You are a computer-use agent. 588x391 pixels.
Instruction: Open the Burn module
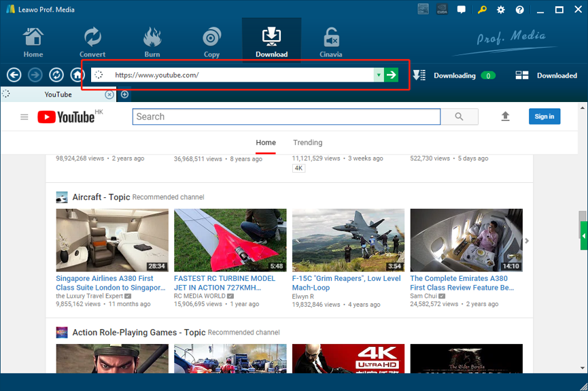152,42
